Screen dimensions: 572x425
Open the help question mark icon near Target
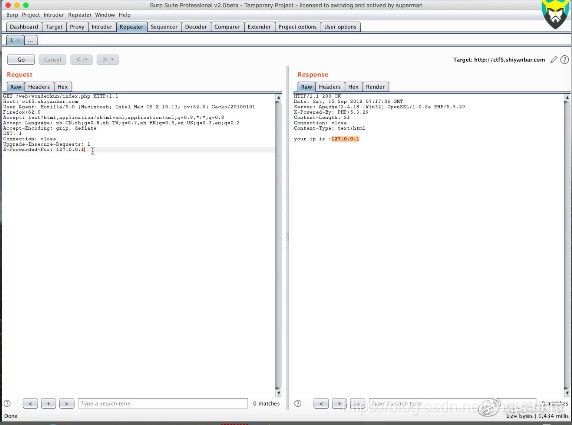pyautogui.click(x=564, y=59)
